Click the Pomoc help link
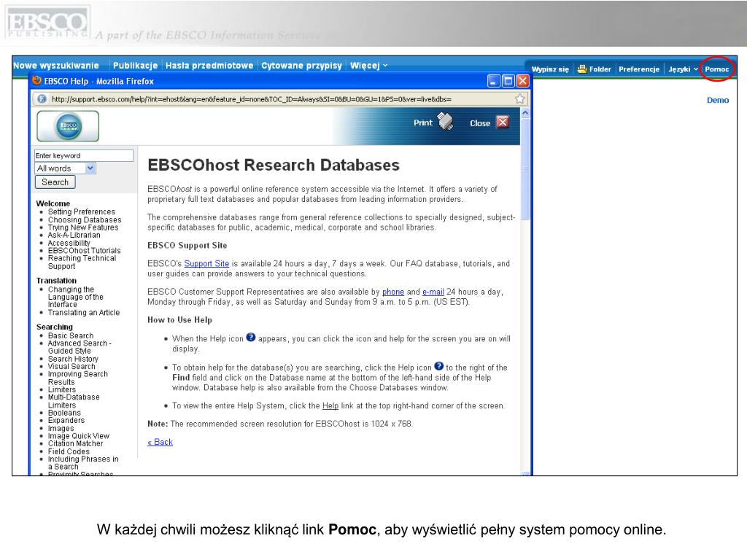747x560 pixels. pyautogui.click(x=716, y=69)
